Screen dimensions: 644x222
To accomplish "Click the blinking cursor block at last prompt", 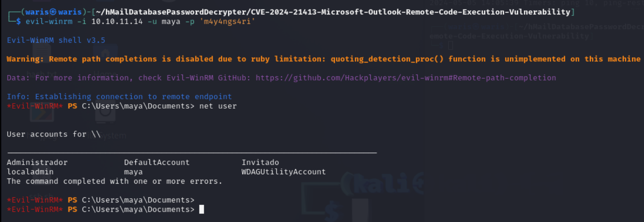I will point(201,209).
